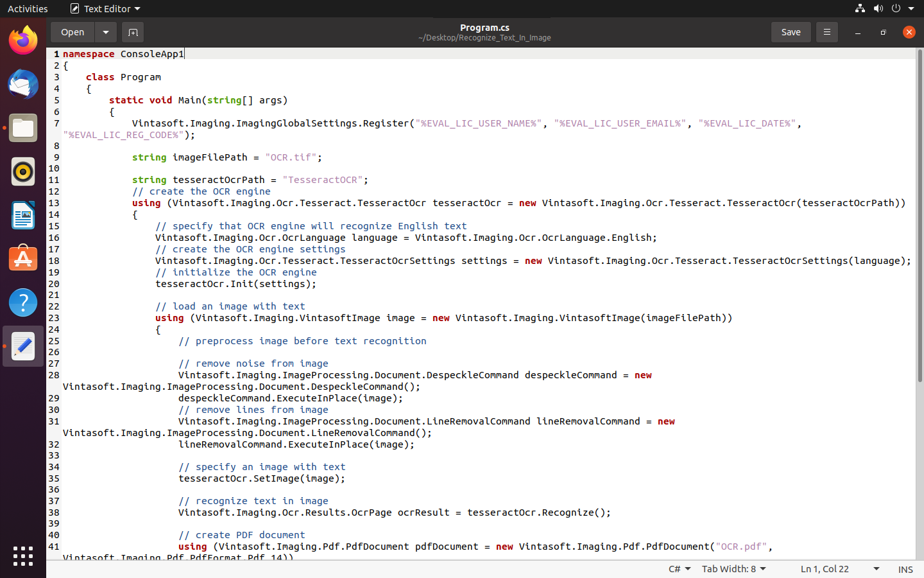
Task: Open the Text Editor app menu
Action: tap(105, 8)
